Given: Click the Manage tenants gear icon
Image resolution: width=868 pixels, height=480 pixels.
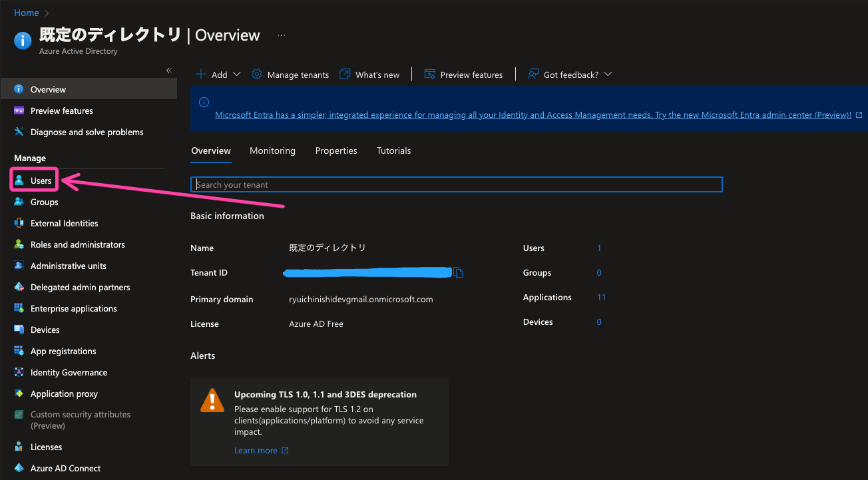Looking at the screenshot, I should tap(256, 74).
